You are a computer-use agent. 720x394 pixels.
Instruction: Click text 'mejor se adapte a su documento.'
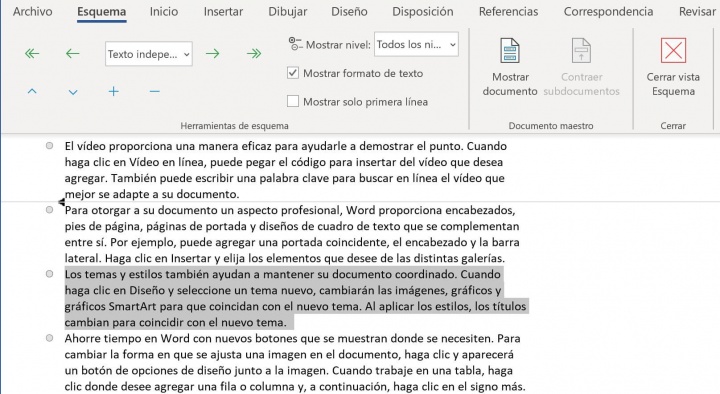click(x=152, y=194)
